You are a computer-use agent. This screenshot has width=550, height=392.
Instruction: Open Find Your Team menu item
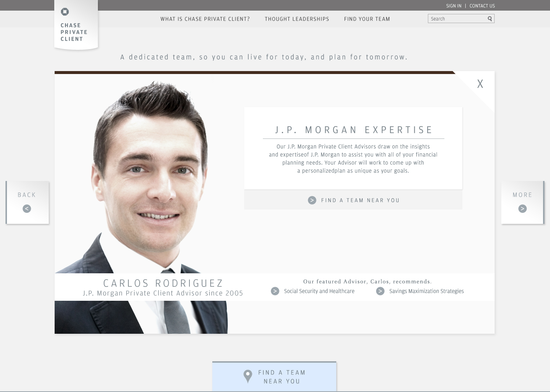tap(367, 19)
